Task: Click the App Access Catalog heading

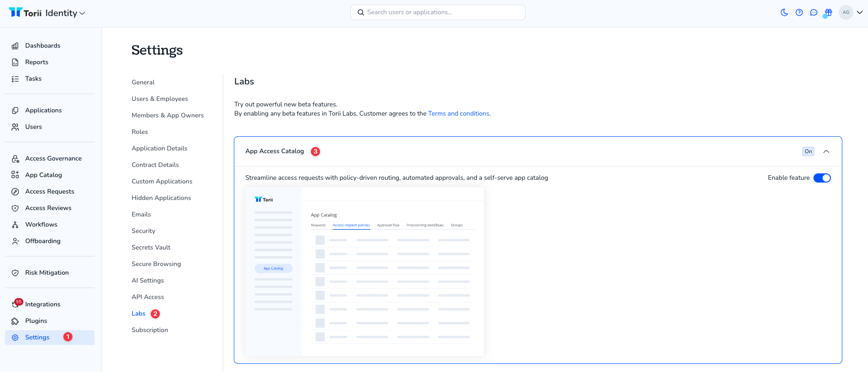Action: point(275,151)
